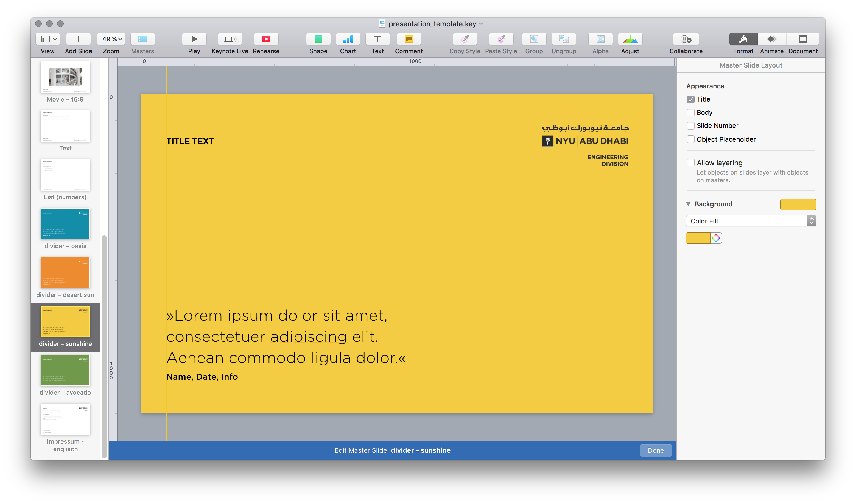
Task: Uncheck the Title appearance checkbox
Action: coord(690,99)
